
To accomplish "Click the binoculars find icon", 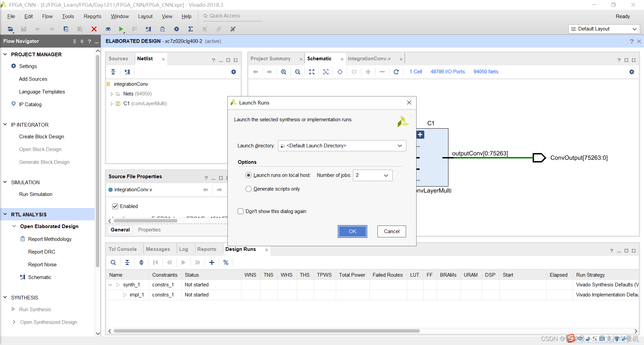I will 108,29.
